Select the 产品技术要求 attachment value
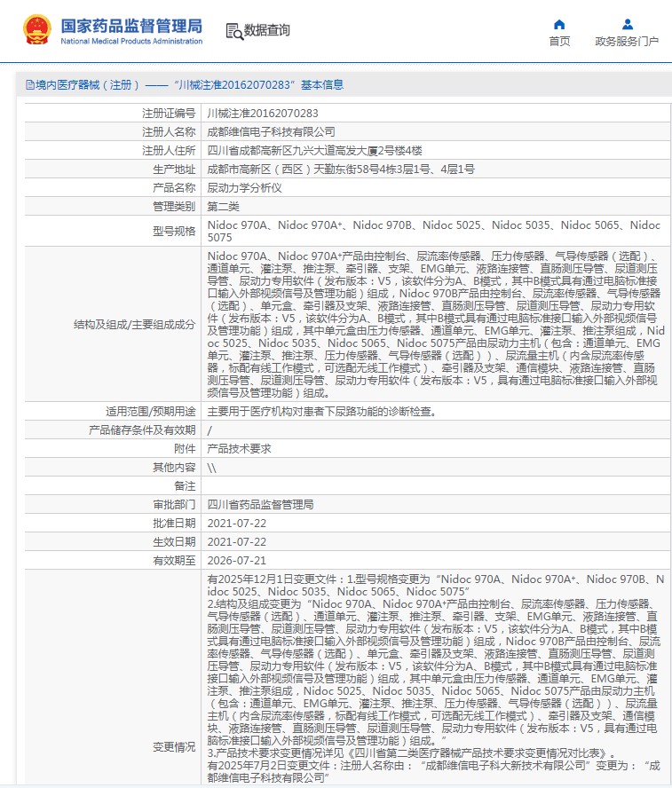The width and height of the screenshot is (672, 788). click(240, 449)
